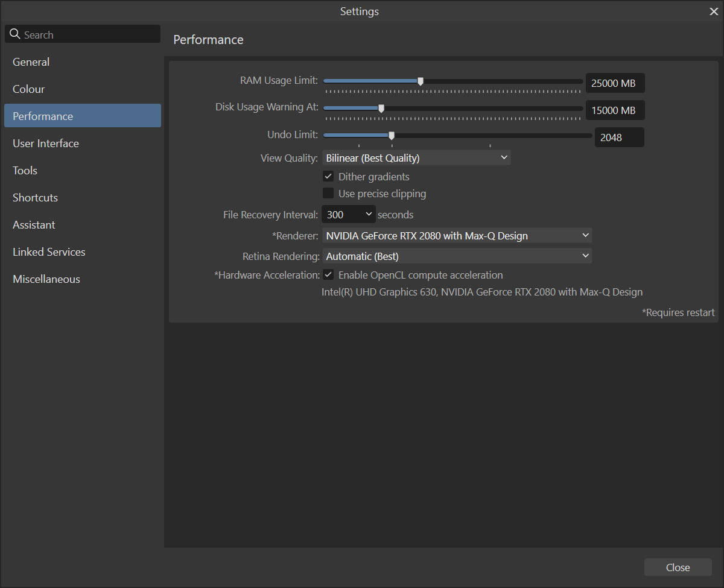Open the Shortcuts settings section
The width and height of the screenshot is (724, 588).
35,197
